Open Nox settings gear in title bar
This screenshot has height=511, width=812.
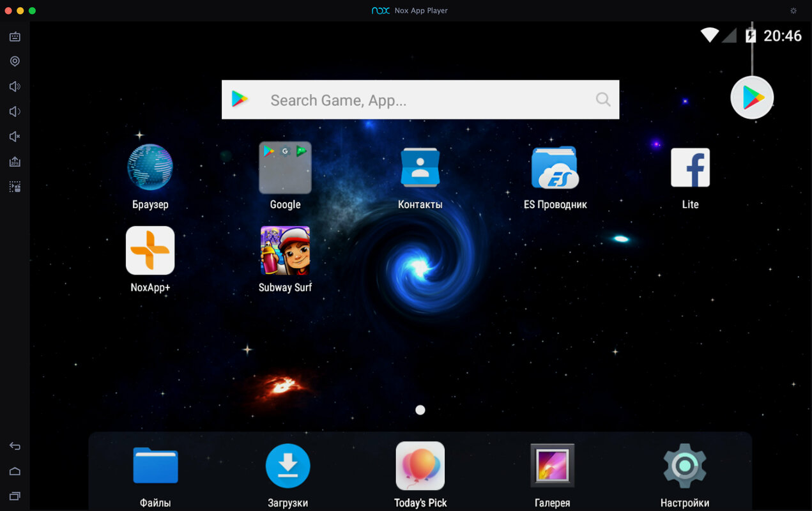pos(793,11)
